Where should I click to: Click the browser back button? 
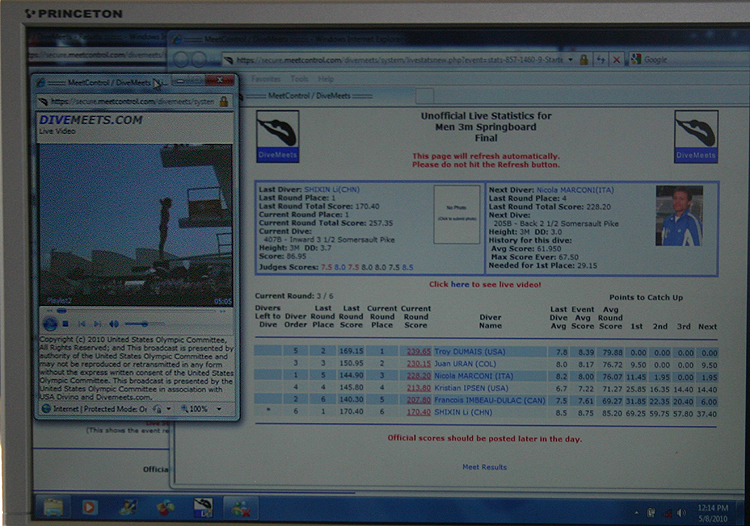point(181,60)
